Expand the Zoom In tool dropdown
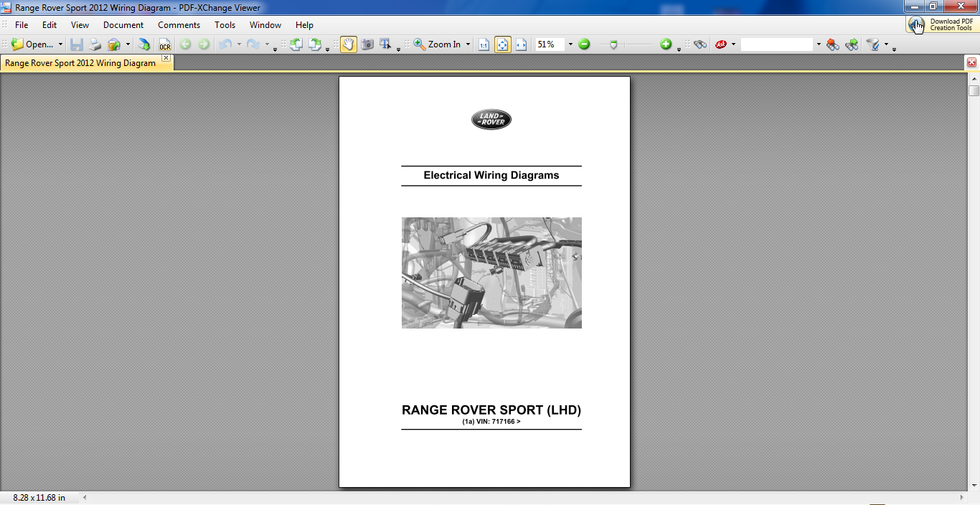This screenshot has height=505, width=980. [468, 44]
